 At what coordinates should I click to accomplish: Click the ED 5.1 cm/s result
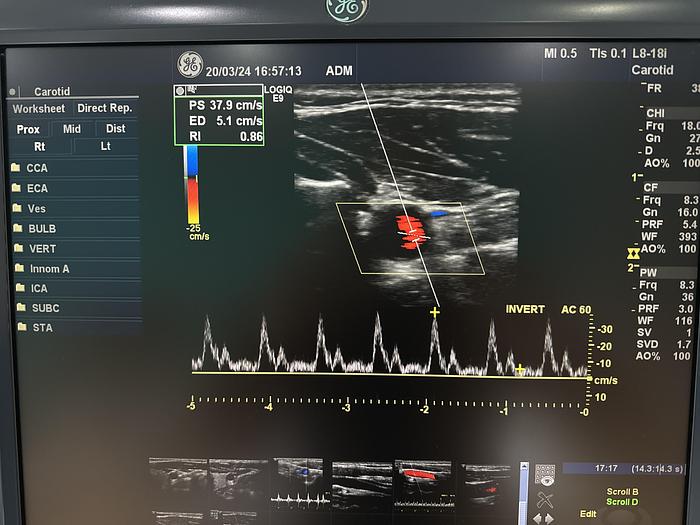pos(226,121)
